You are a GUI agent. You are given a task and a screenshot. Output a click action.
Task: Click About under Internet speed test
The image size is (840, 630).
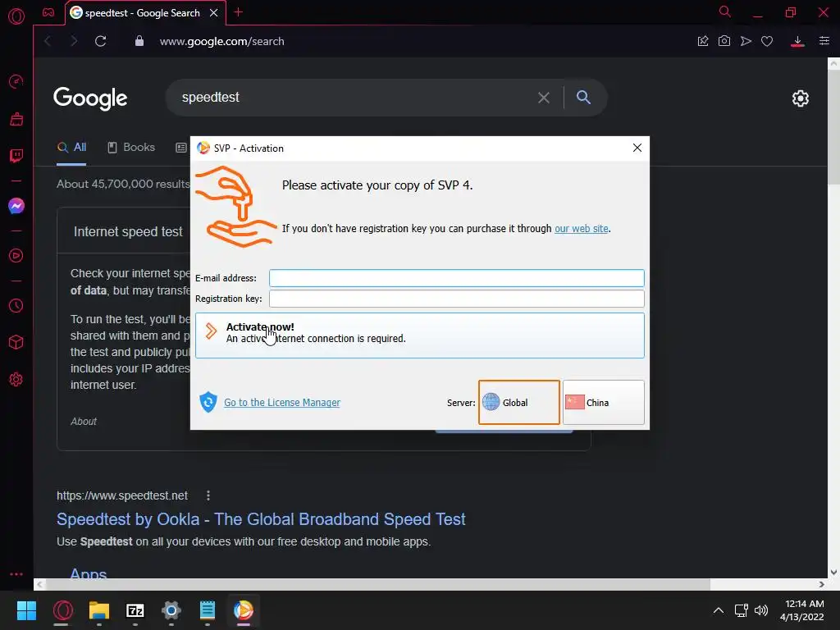coord(84,422)
